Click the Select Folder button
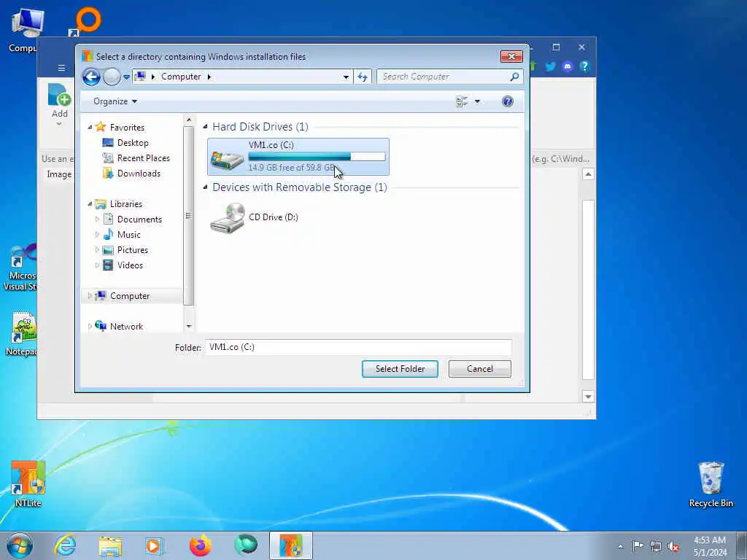Viewport: 747px width, 560px height. click(x=400, y=369)
